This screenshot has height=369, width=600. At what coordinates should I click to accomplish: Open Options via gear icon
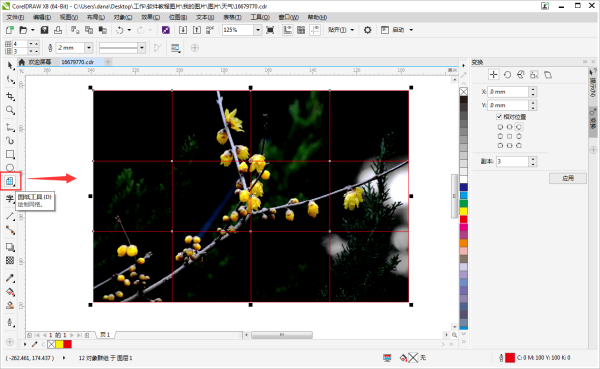[367, 30]
